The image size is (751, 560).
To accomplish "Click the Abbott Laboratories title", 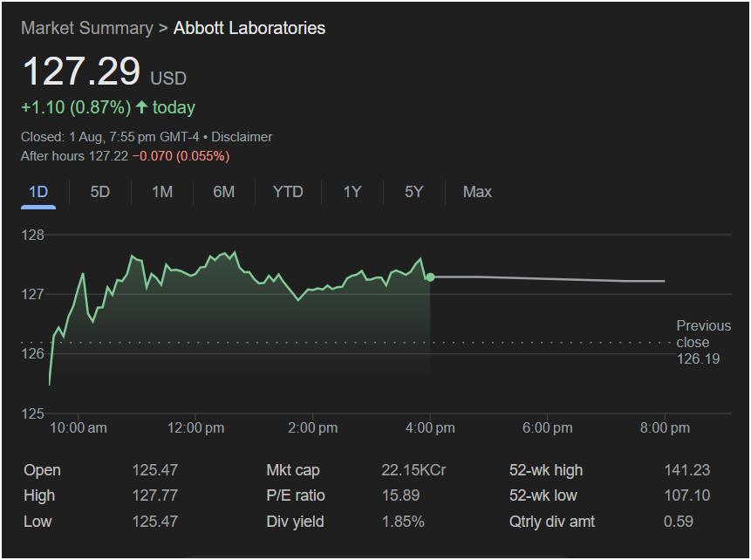I will [x=249, y=28].
